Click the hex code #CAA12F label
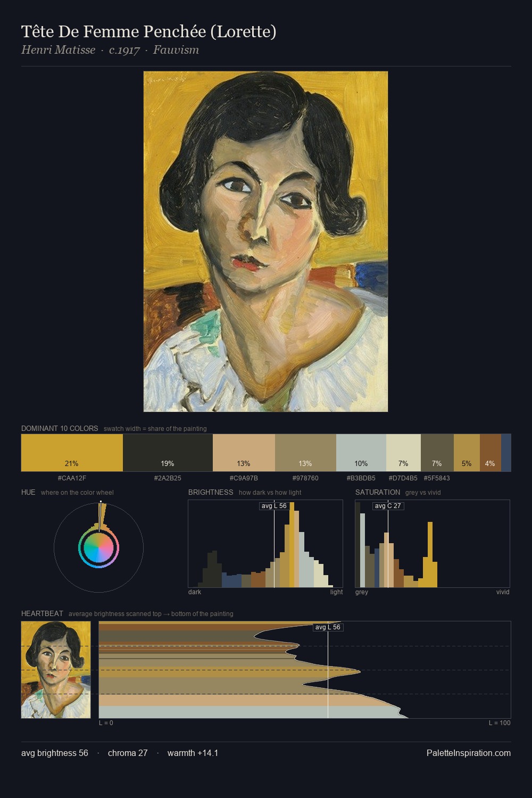The width and height of the screenshot is (532, 798). [x=72, y=478]
